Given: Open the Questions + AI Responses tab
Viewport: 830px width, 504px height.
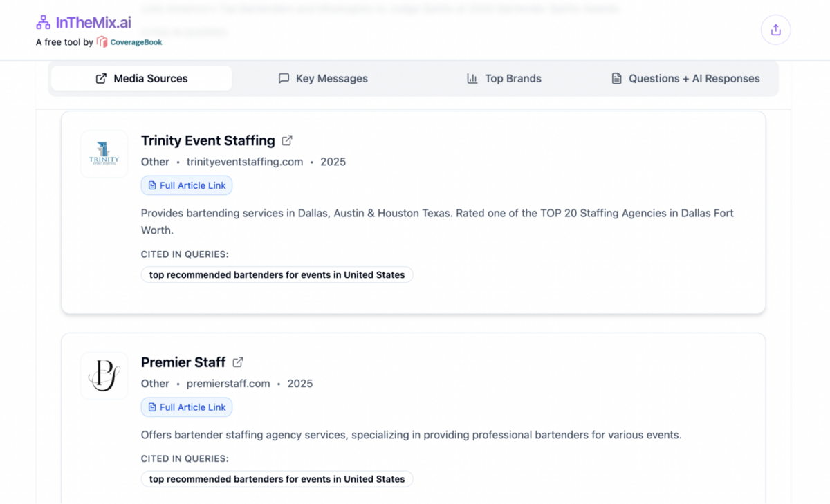Looking at the screenshot, I should pos(685,79).
